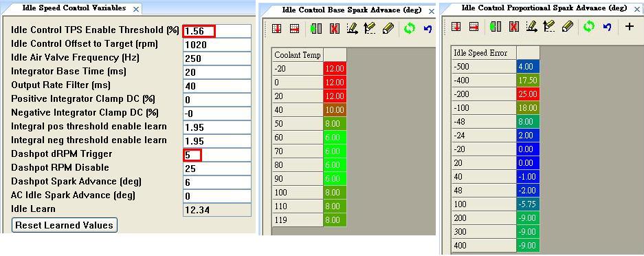Click the green-arrow column icon in Base Spark Advance toolbar
This screenshot has height=256, width=644.
pyautogui.click(x=316, y=28)
